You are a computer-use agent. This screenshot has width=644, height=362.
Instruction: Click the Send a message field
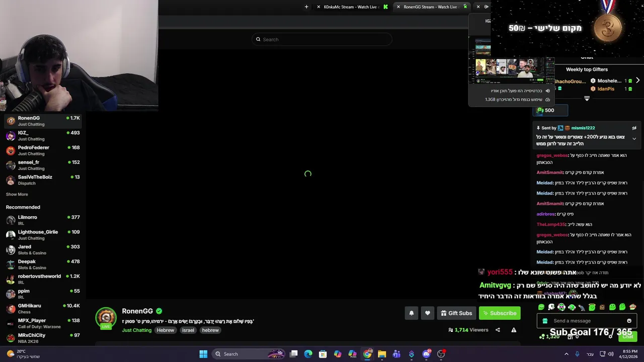click(x=587, y=321)
